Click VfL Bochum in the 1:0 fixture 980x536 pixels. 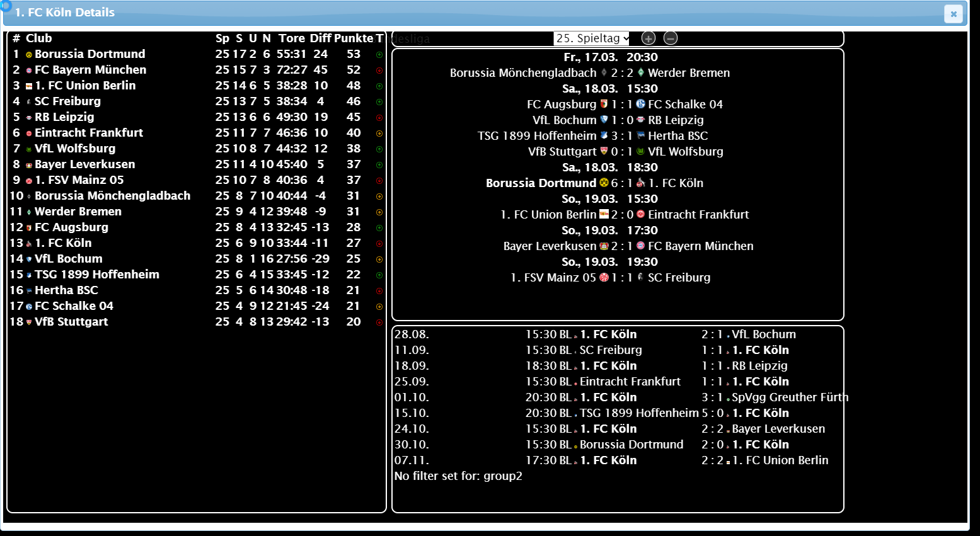click(565, 120)
